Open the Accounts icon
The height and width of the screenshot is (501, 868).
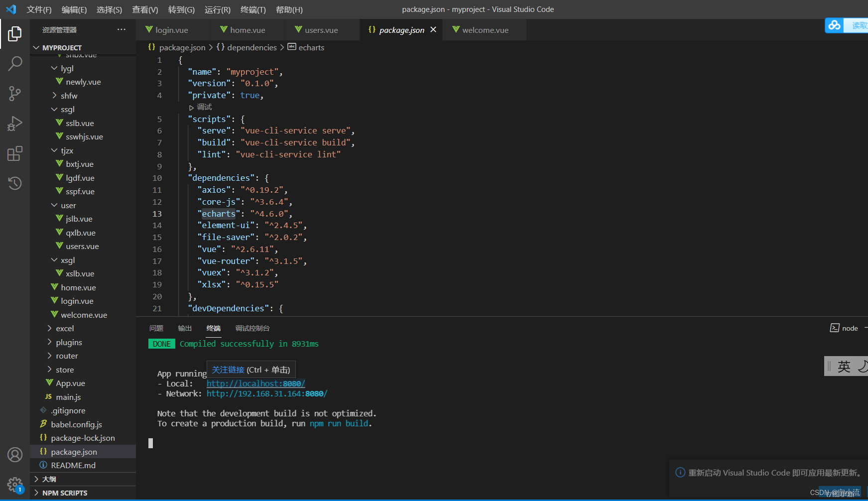15,455
